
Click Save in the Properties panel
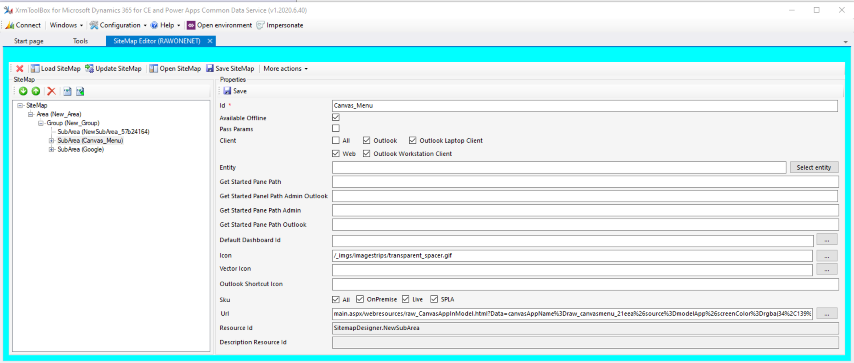tap(235, 91)
